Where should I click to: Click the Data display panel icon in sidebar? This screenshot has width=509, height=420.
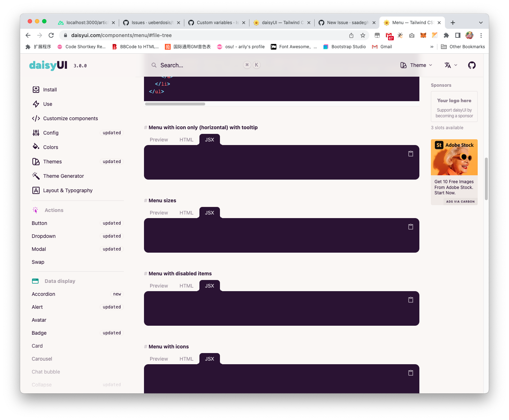(x=35, y=281)
